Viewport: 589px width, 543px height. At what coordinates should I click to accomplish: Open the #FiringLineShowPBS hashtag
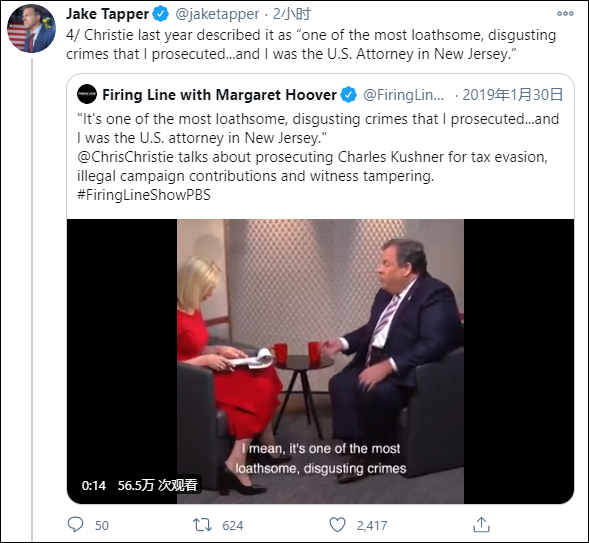(144, 195)
